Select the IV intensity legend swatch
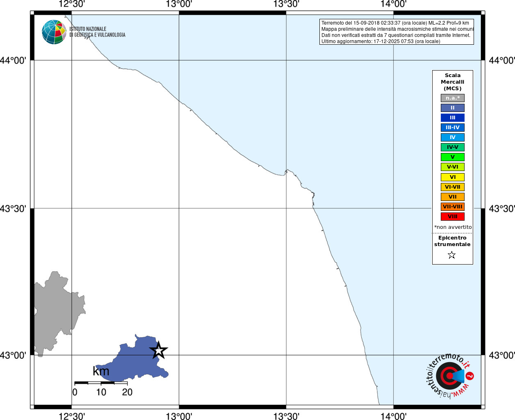 click(453, 137)
